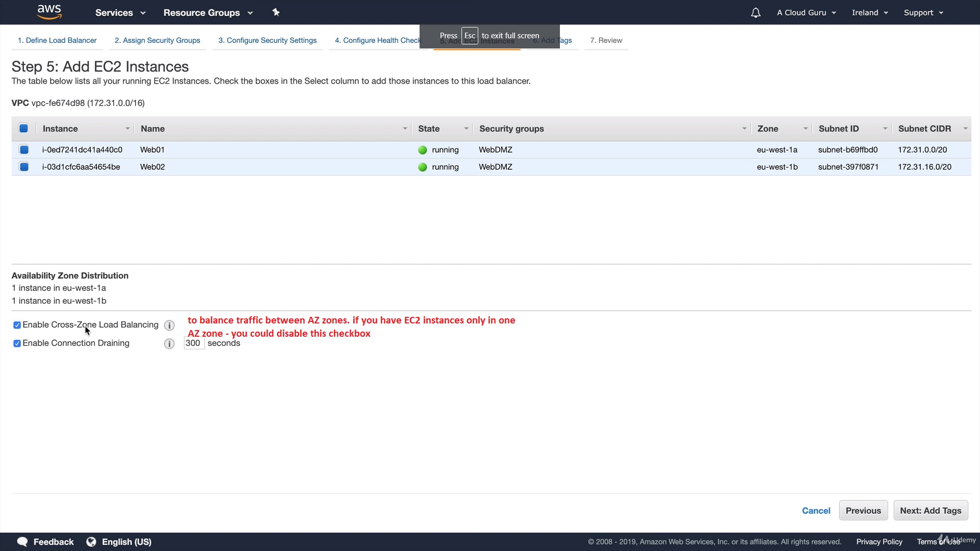Click the globe language icon
This screenshot has width=980, height=551.
(x=91, y=542)
